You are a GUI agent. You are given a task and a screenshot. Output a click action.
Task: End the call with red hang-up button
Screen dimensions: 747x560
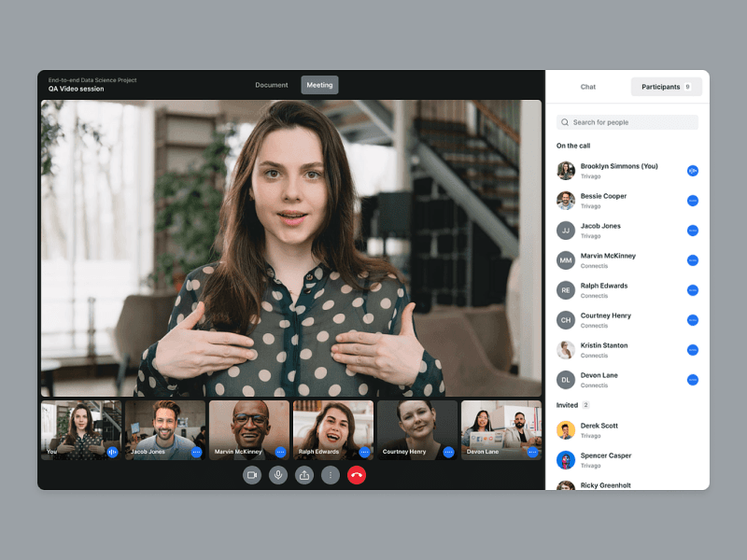(357, 475)
